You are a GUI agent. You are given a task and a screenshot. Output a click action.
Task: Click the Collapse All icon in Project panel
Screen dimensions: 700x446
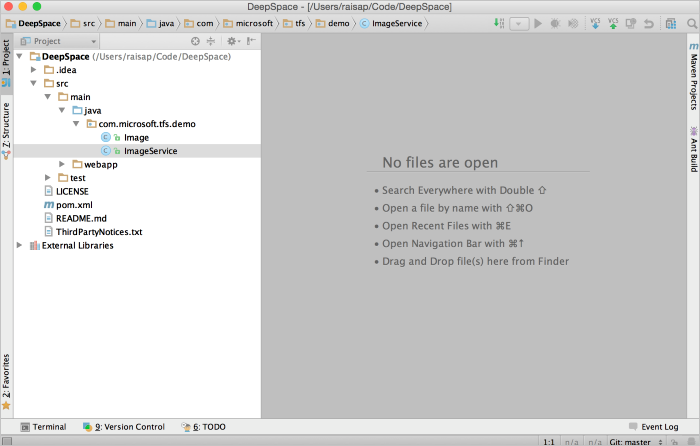pos(210,41)
